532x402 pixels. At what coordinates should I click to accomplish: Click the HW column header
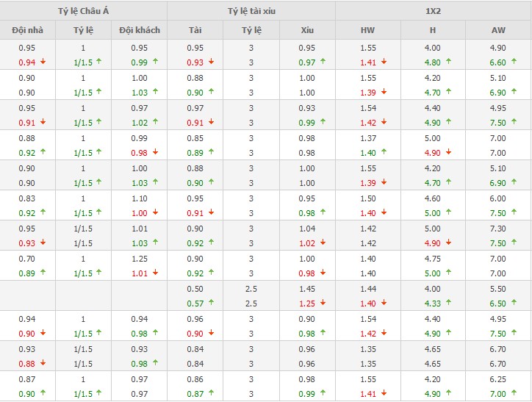click(x=367, y=30)
